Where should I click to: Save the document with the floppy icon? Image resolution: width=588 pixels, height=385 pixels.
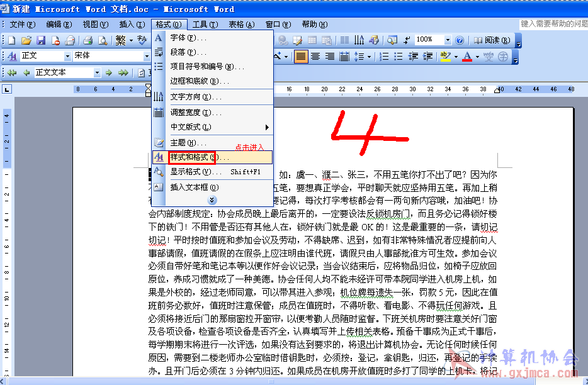point(40,40)
